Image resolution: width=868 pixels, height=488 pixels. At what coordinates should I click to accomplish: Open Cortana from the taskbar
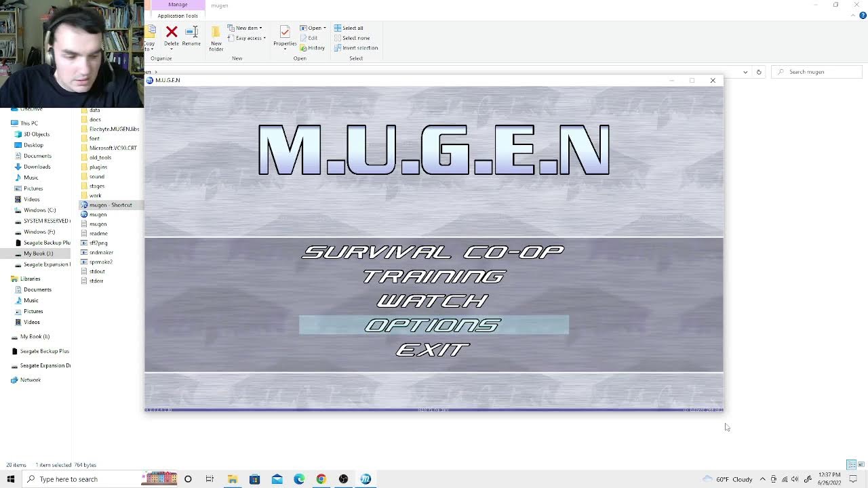pyautogui.click(x=188, y=479)
